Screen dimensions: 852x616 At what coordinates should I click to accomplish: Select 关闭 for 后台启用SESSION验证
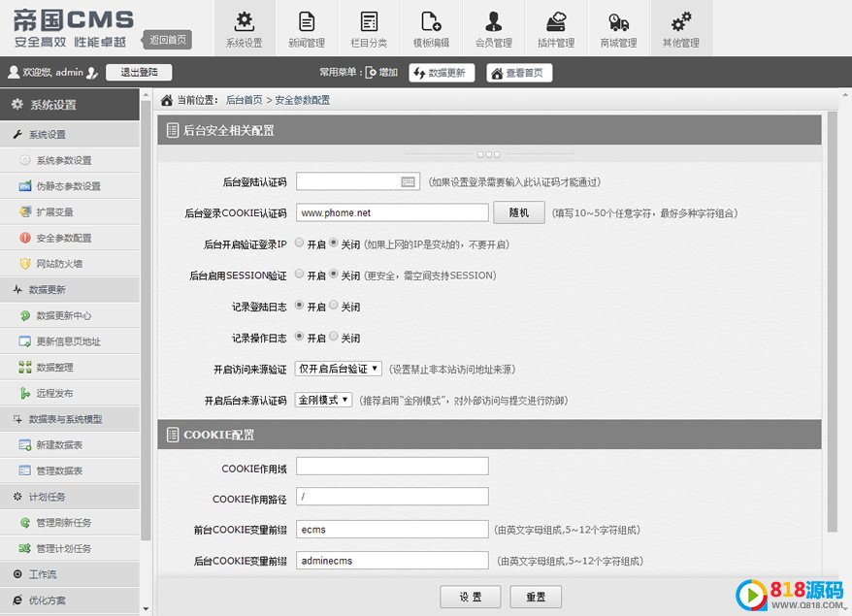coord(334,274)
